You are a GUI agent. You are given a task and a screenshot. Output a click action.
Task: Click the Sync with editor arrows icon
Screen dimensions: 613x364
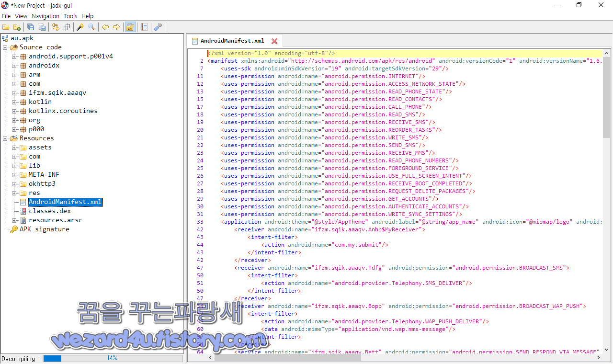[x=56, y=27]
